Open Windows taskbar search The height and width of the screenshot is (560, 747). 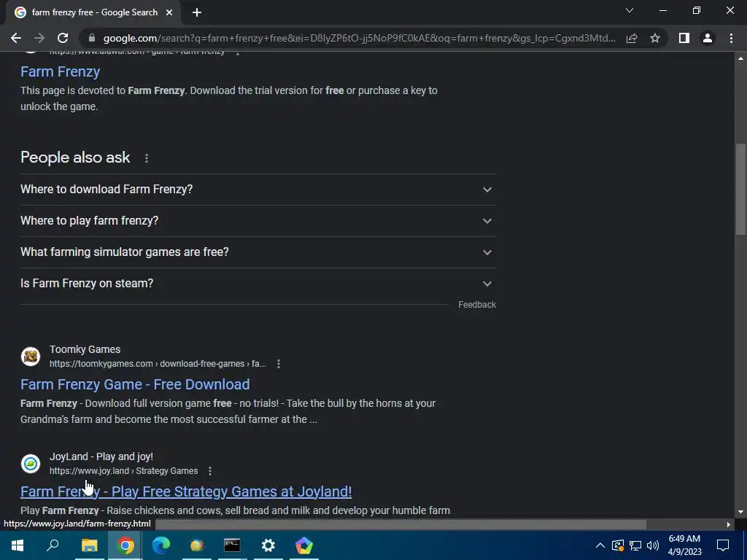(x=53, y=545)
